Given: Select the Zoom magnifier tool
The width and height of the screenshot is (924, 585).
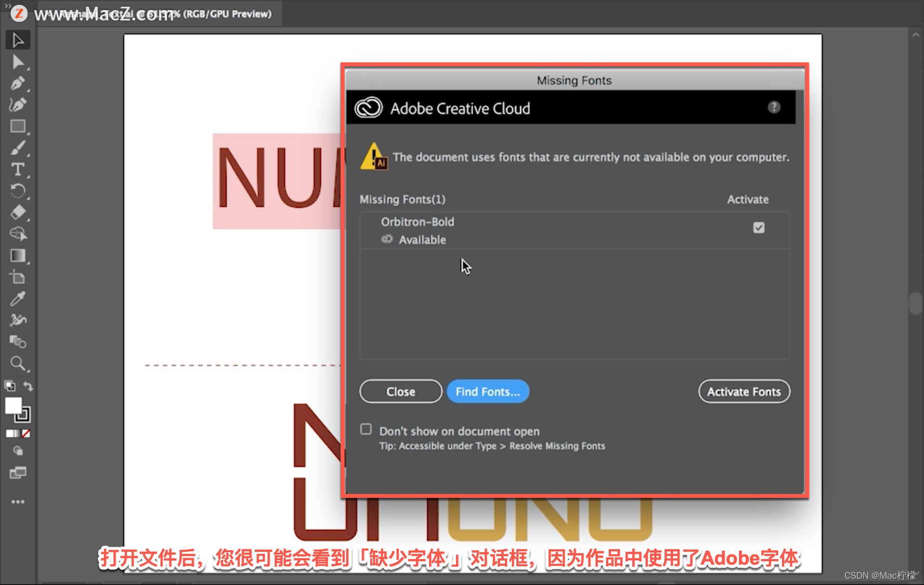Looking at the screenshot, I should coord(18,364).
